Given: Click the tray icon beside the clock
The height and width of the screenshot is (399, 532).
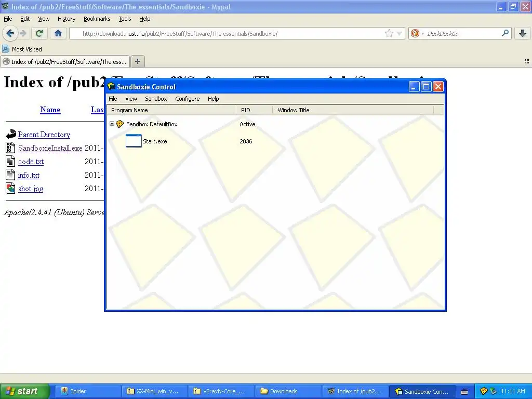Looking at the screenshot, I should [494, 391].
